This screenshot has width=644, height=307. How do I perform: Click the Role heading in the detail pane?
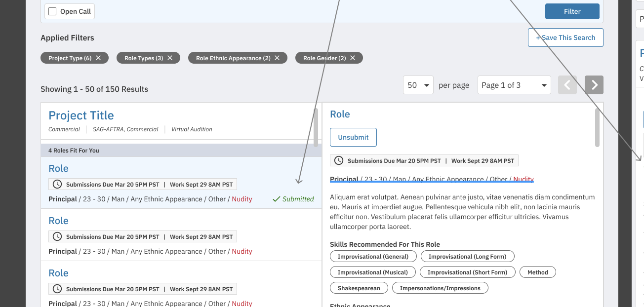tap(340, 114)
